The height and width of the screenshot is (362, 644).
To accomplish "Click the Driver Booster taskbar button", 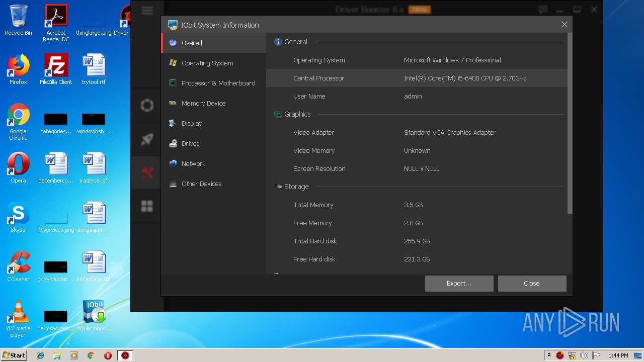I will tap(125, 355).
